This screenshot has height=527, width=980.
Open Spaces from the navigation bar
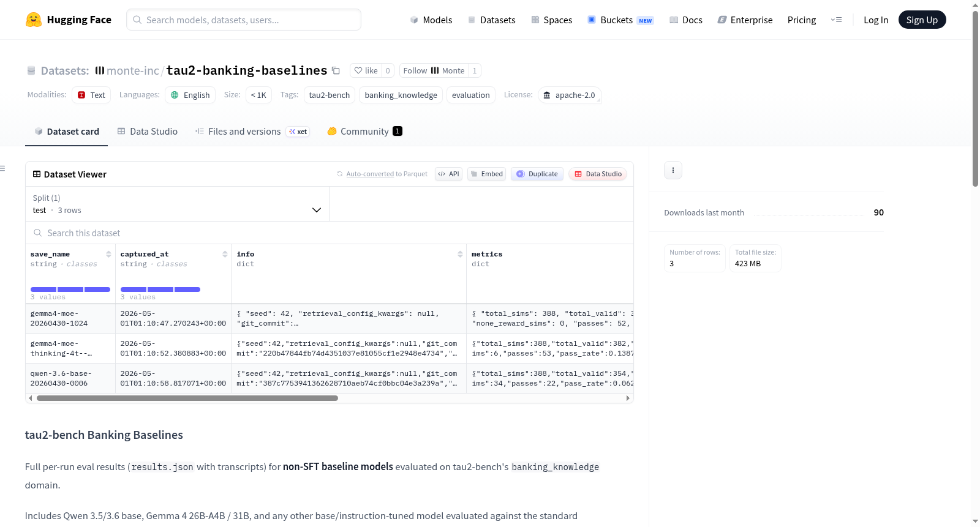click(551, 20)
